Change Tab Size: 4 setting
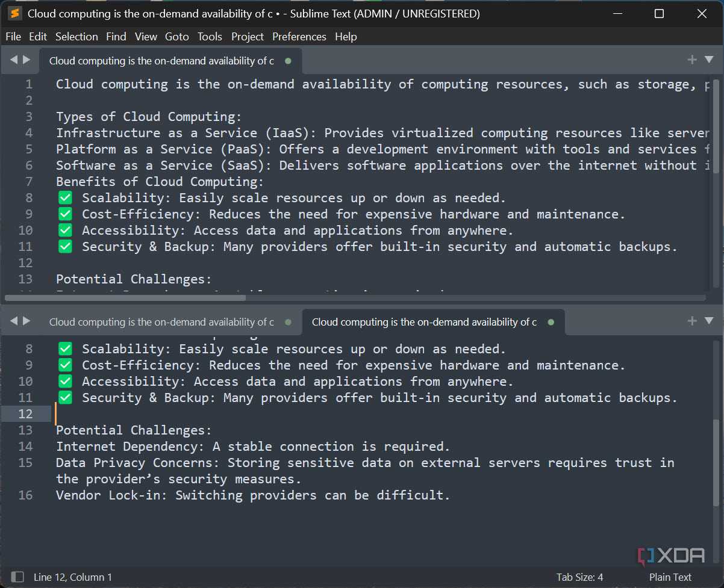Image resolution: width=724 pixels, height=588 pixels. (x=579, y=577)
